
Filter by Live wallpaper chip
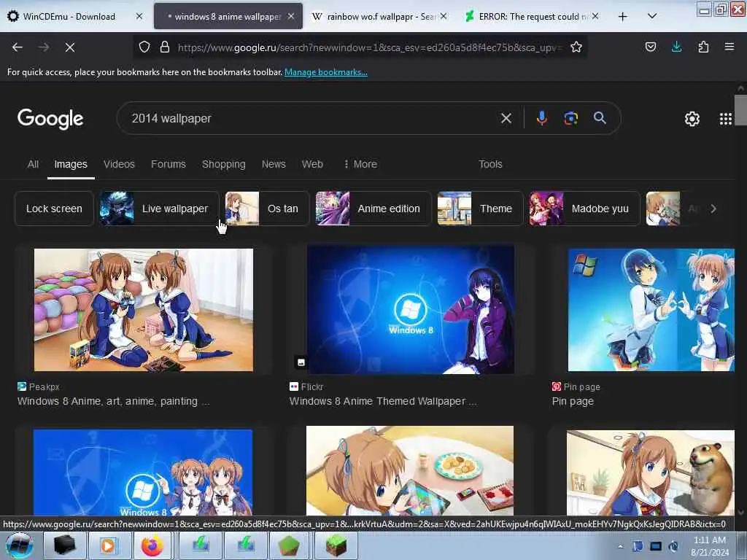point(159,209)
